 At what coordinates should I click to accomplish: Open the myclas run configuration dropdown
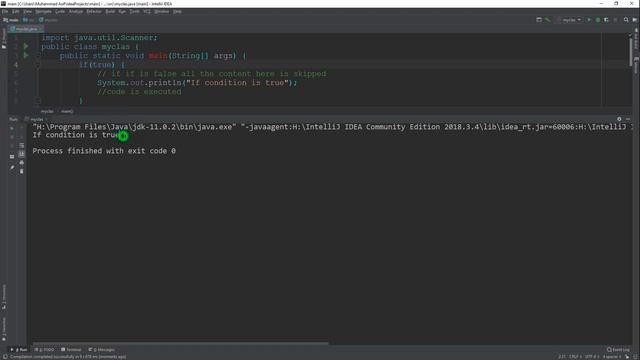tap(571, 20)
